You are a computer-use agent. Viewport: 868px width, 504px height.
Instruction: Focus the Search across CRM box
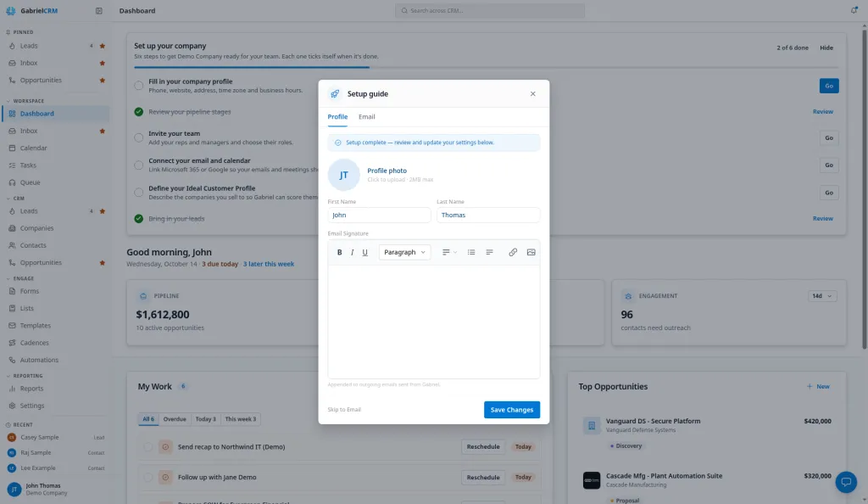489,10
